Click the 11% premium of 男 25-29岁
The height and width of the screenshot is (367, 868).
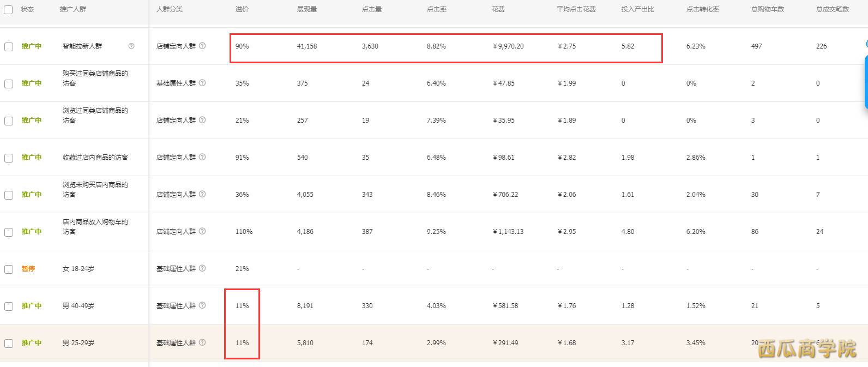pos(242,343)
